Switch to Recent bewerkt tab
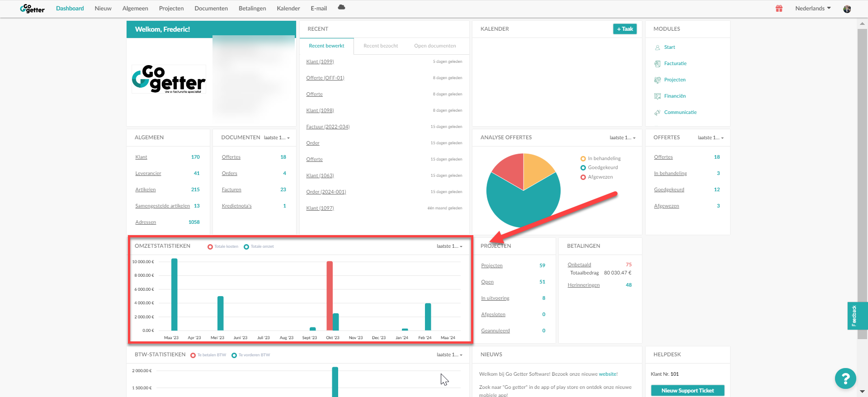868x397 pixels. tap(326, 46)
